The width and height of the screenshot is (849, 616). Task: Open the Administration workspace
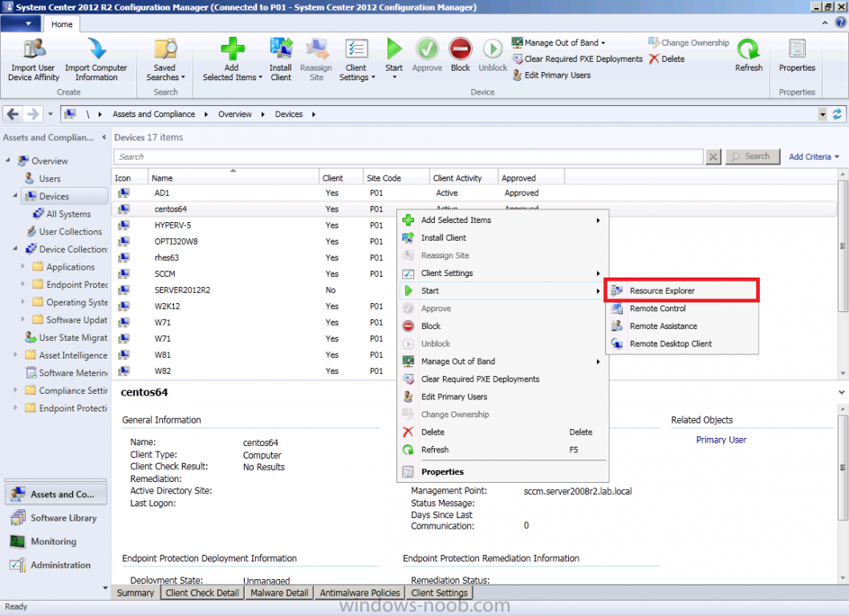click(x=55, y=565)
